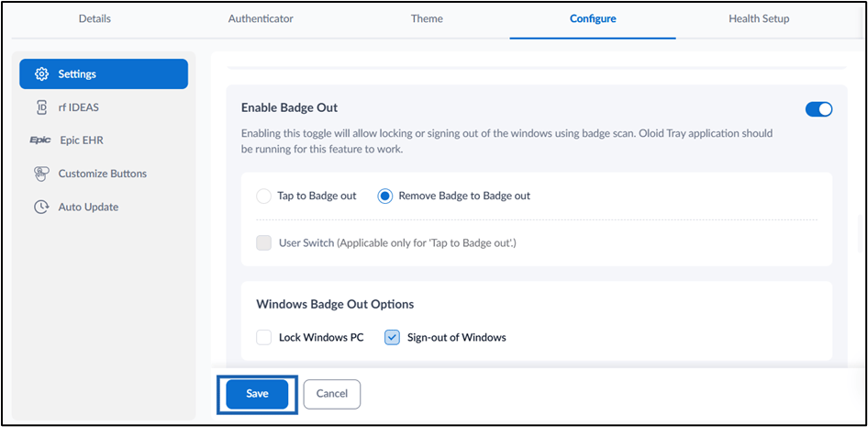The height and width of the screenshot is (427, 868).
Task: Uncheck the Sign-out of Windows checkbox
Action: point(392,337)
